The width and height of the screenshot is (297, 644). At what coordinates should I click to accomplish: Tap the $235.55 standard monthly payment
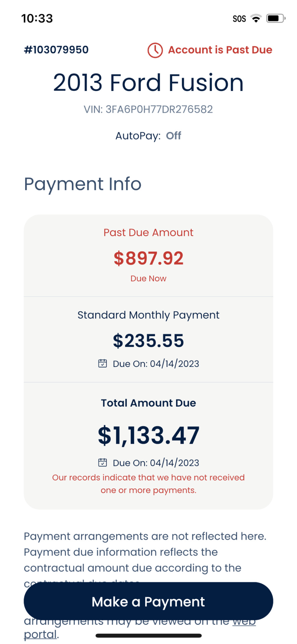pyautogui.click(x=148, y=340)
